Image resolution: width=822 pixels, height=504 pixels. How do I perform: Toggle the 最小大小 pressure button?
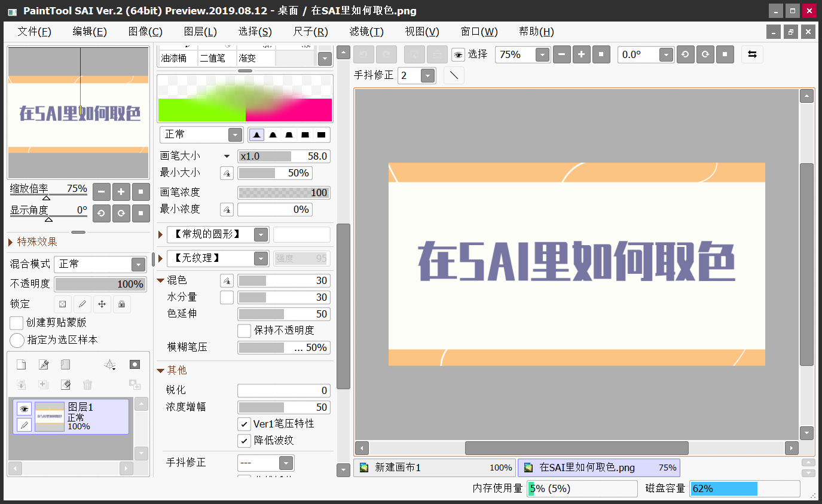(x=227, y=173)
